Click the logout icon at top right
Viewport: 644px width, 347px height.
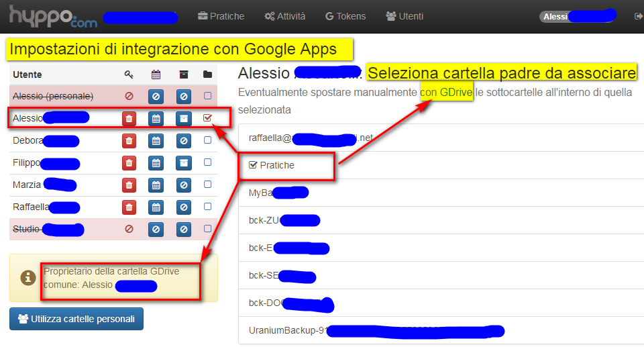638,16
